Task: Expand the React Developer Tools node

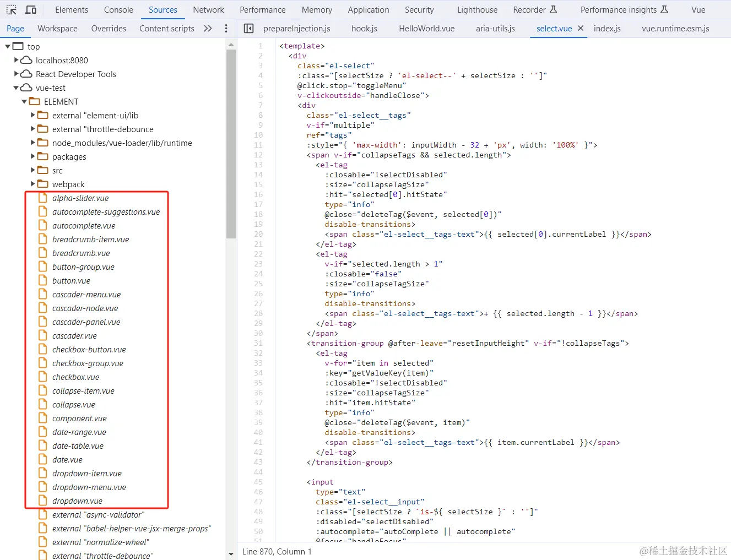Action: click(x=17, y=74)
